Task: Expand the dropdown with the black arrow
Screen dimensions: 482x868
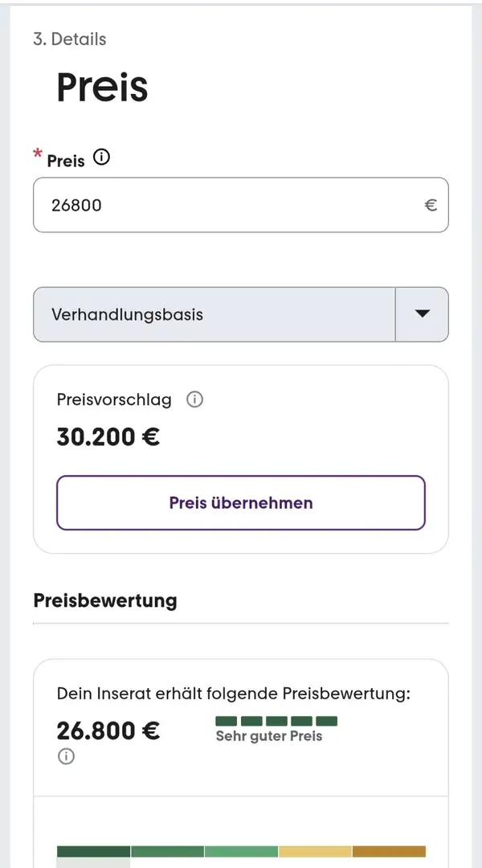Action: 423,314
